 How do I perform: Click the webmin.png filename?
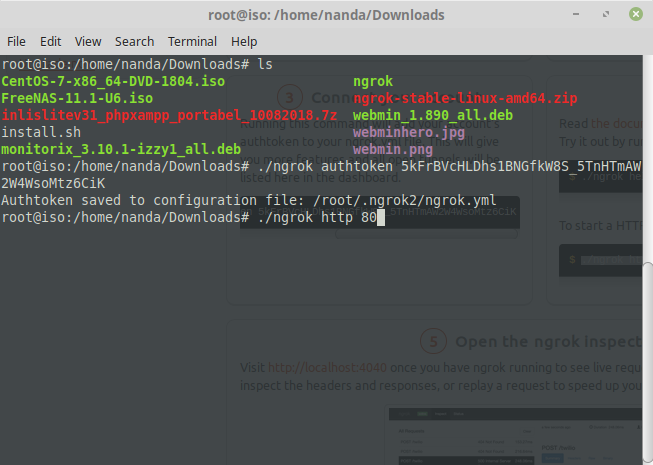(393, 149)
